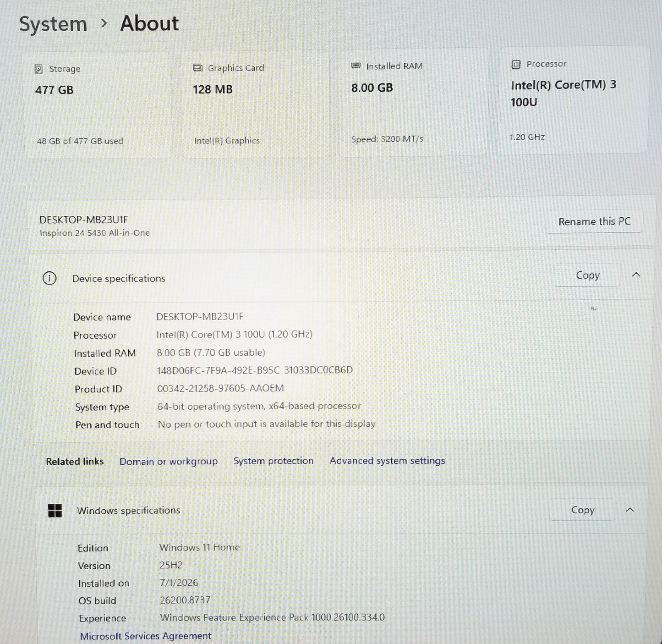Click the OS build value 26200.8737
The width and height of the screenshot is (662, 644).
pos(185,600)
